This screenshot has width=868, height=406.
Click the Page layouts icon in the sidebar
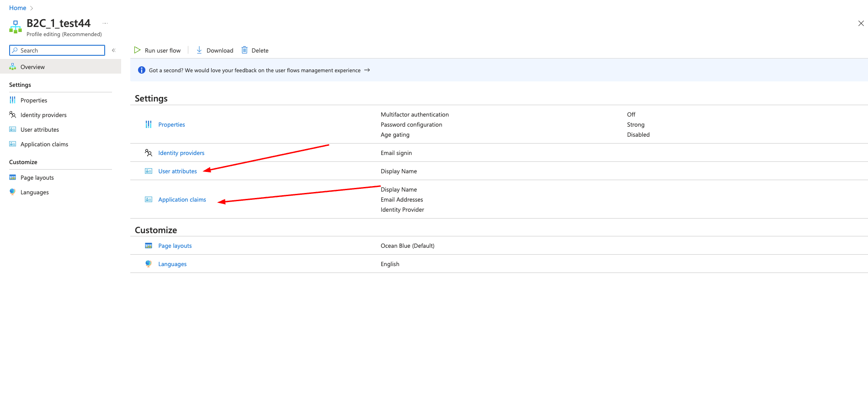13,177
